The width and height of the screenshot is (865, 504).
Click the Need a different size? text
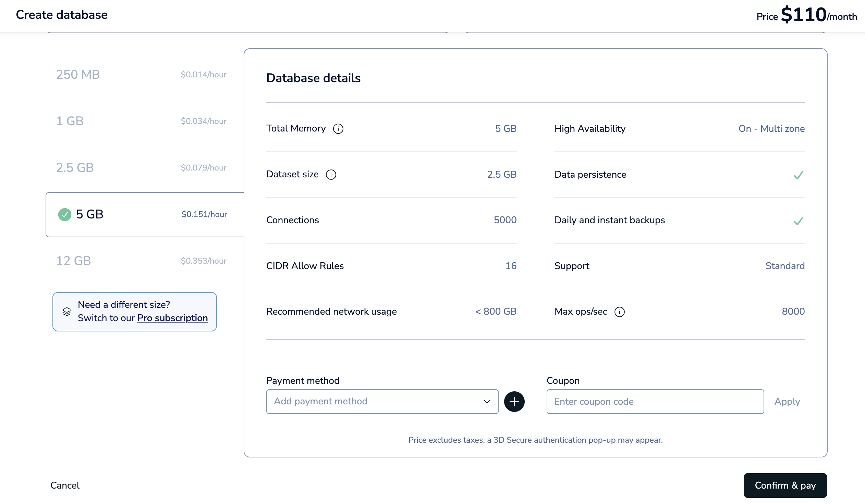(124, 305)
